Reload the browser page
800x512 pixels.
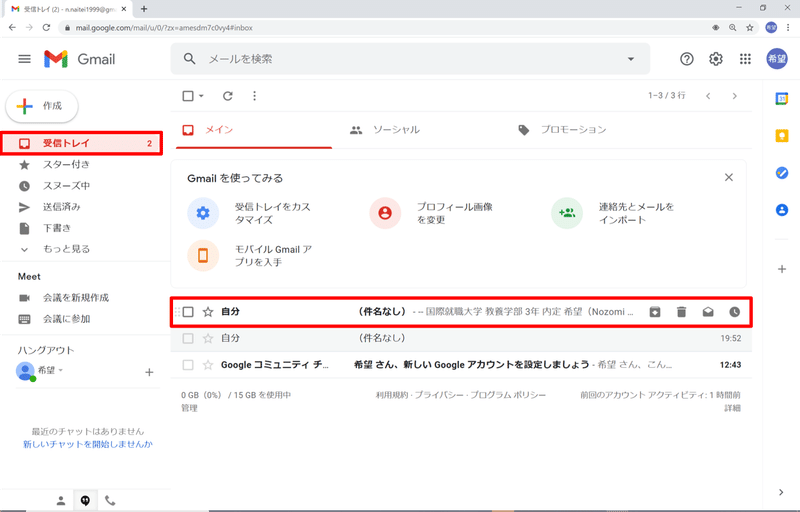[46, 28]
